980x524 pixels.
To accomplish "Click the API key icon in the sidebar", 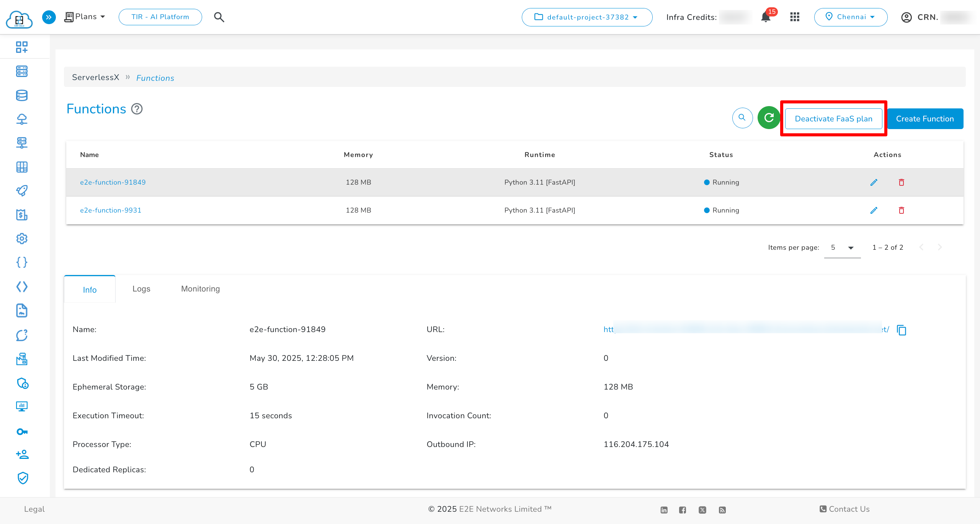I will pos(22,431).
